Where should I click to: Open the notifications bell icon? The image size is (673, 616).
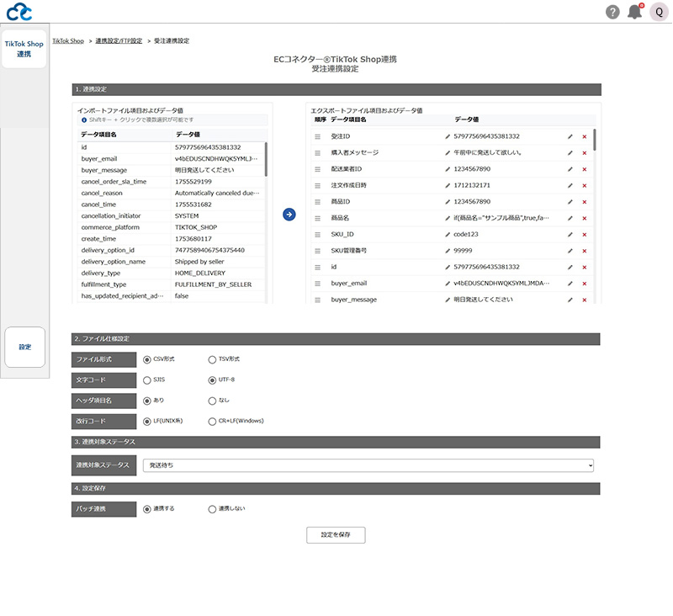click(x=634, y=12)
